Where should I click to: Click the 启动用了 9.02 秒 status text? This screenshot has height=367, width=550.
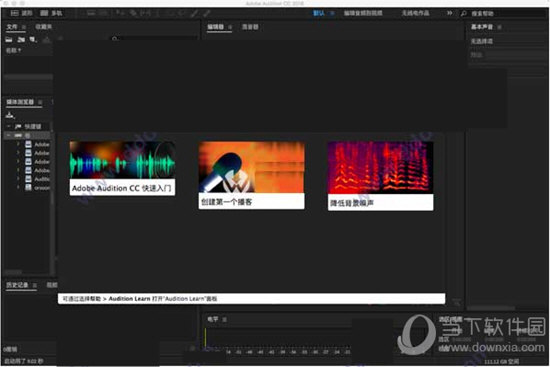pos(24,361)
